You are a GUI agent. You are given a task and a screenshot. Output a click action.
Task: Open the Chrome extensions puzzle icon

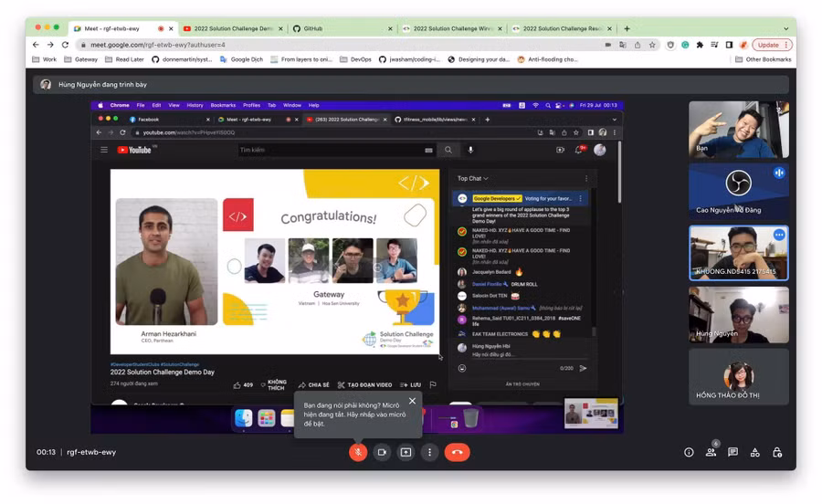(700, 45)
